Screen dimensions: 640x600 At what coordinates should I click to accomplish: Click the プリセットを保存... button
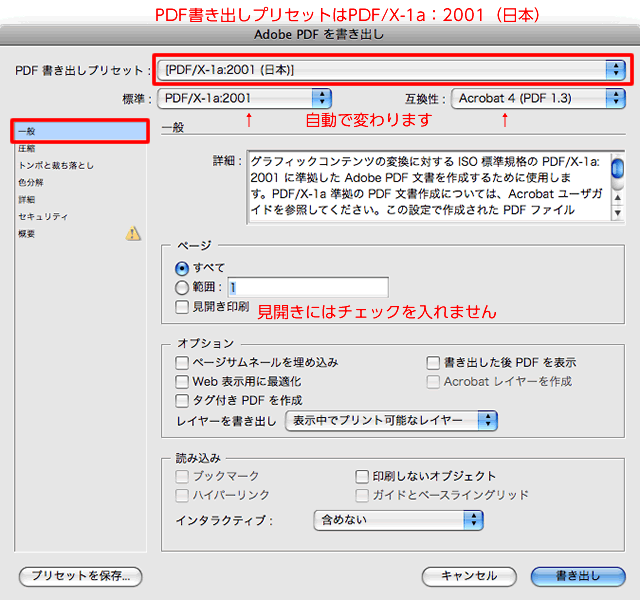[x=80, y=576]
